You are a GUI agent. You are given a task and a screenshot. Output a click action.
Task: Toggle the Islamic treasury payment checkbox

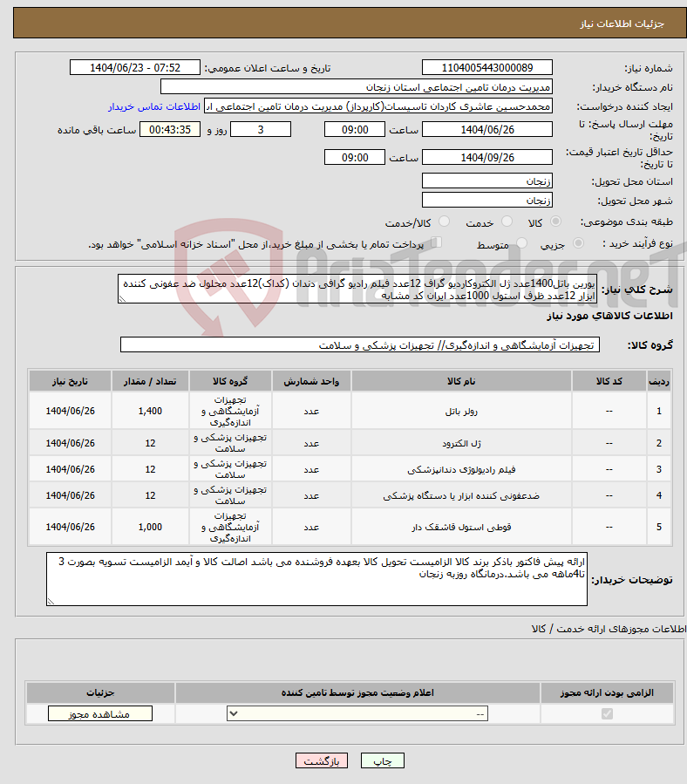436,243
